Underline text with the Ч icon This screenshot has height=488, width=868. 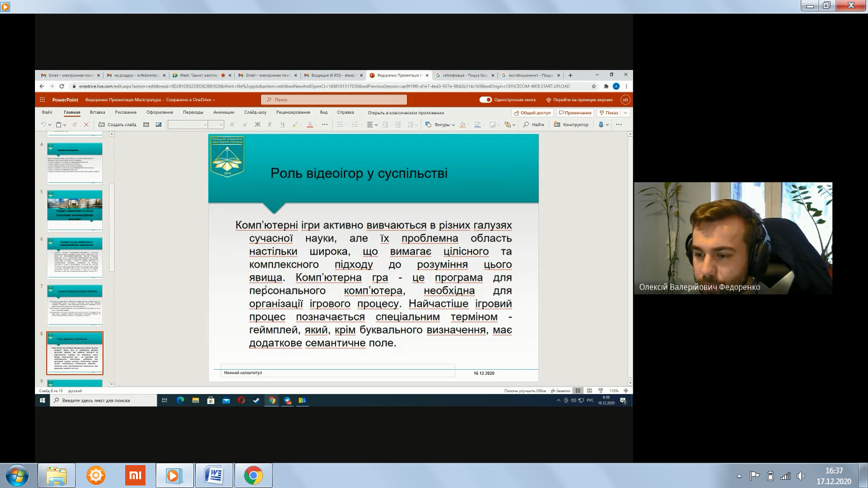[x=281, y=125]
